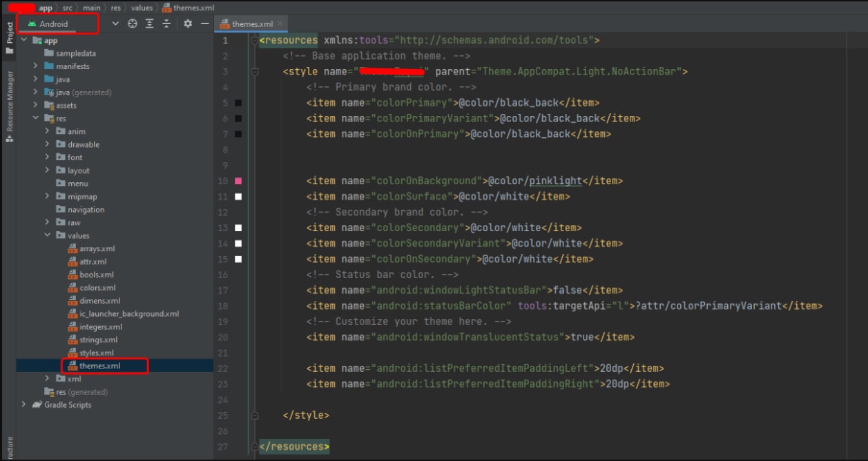868x461 pixels.
Task: Click the Select Opened File target icon
Action: 133,23
